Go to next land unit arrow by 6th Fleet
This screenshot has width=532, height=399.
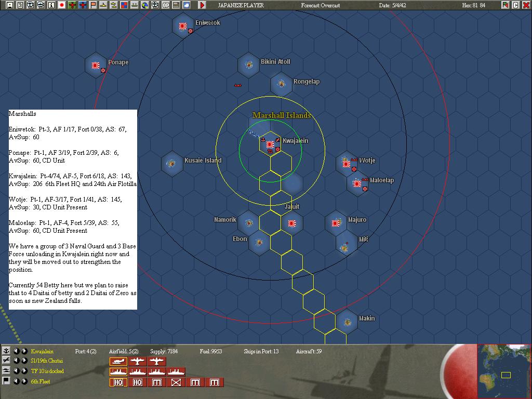click(x=24, y=381)
